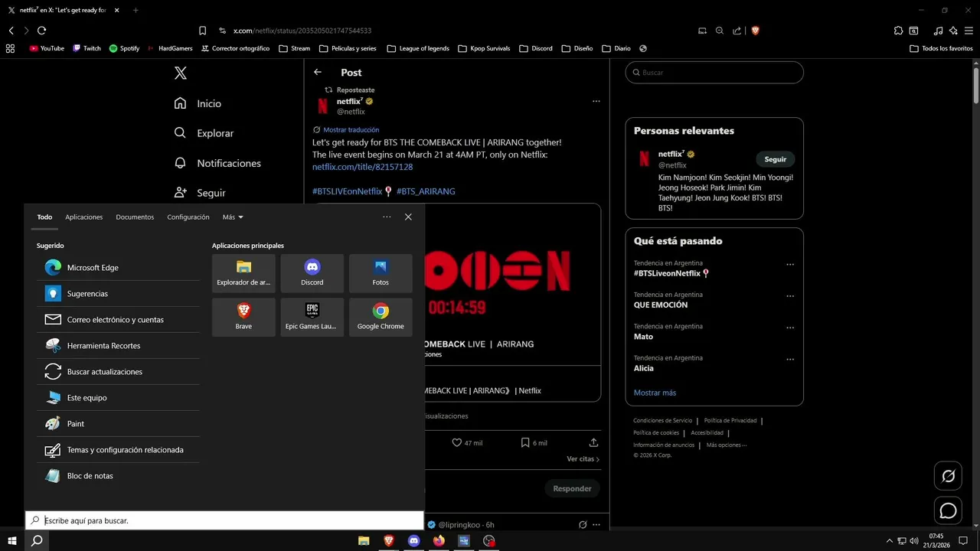Open Este equipo from suggestions
Screen dimensions: 980x551
click(x=118, y=398)
